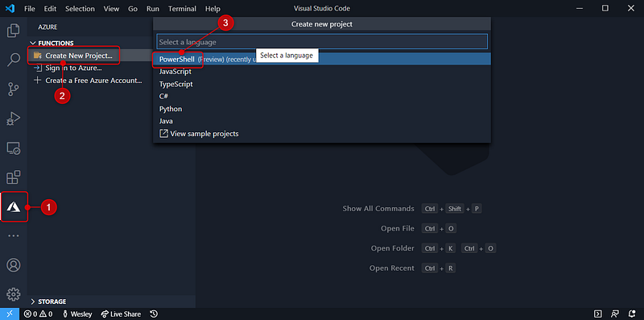
Task: Open the Source Control view icon
Action: [14, 89]
